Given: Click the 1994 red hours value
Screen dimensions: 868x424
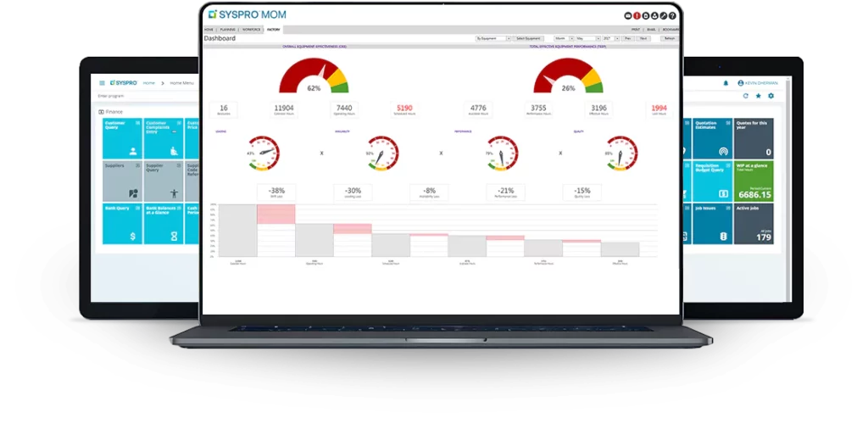Looking at the screenshot, I should (x=659, y=109).
